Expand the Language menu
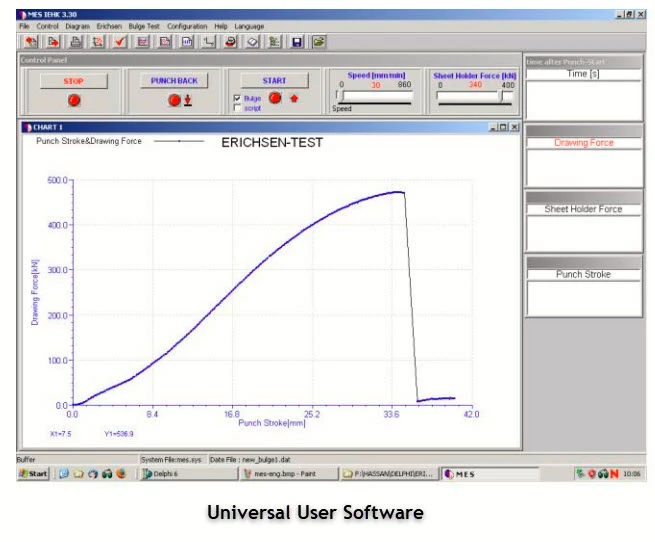Screen dimensions: 655x542 249,26
